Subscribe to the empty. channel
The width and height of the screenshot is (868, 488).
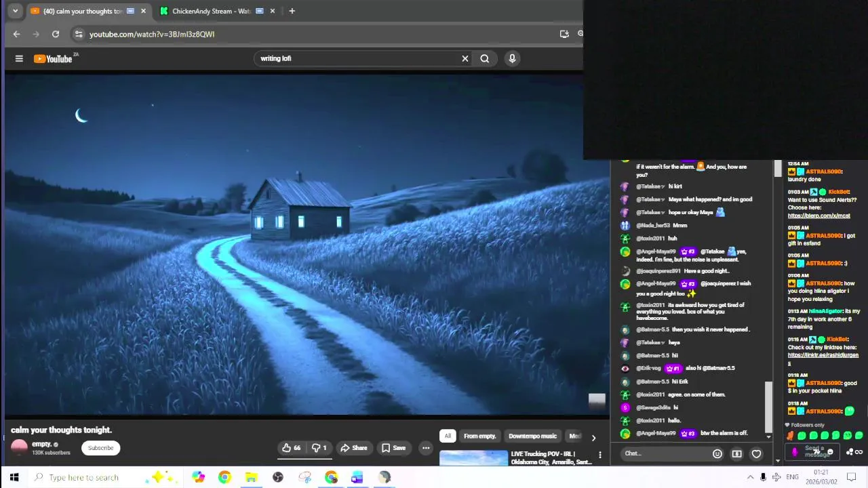(100, 448)
